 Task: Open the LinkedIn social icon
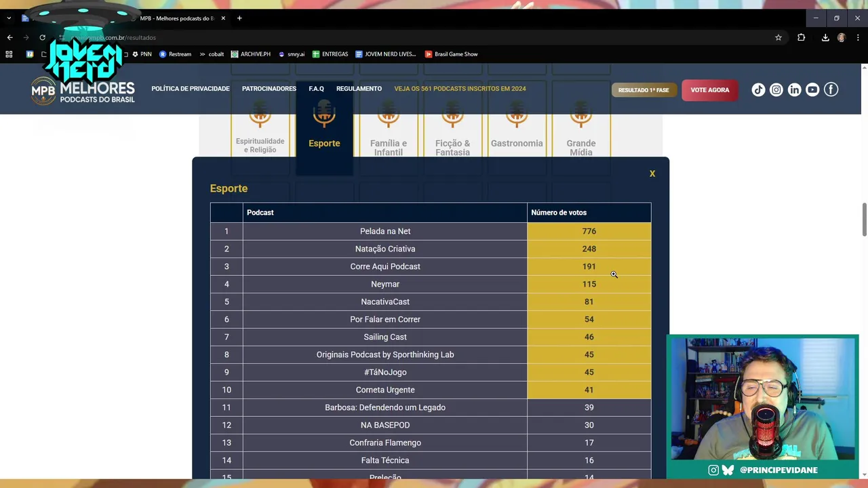pyautogui.click(x=794, y=89)
